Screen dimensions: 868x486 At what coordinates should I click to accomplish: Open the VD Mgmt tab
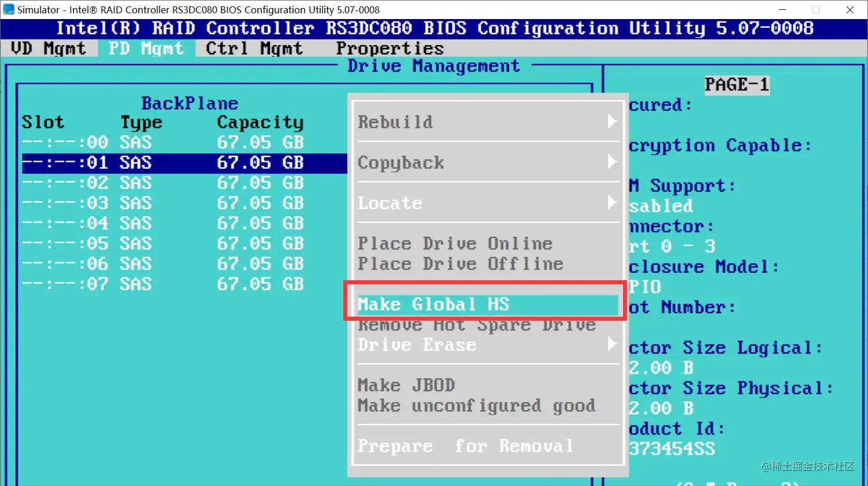[49, 49]
